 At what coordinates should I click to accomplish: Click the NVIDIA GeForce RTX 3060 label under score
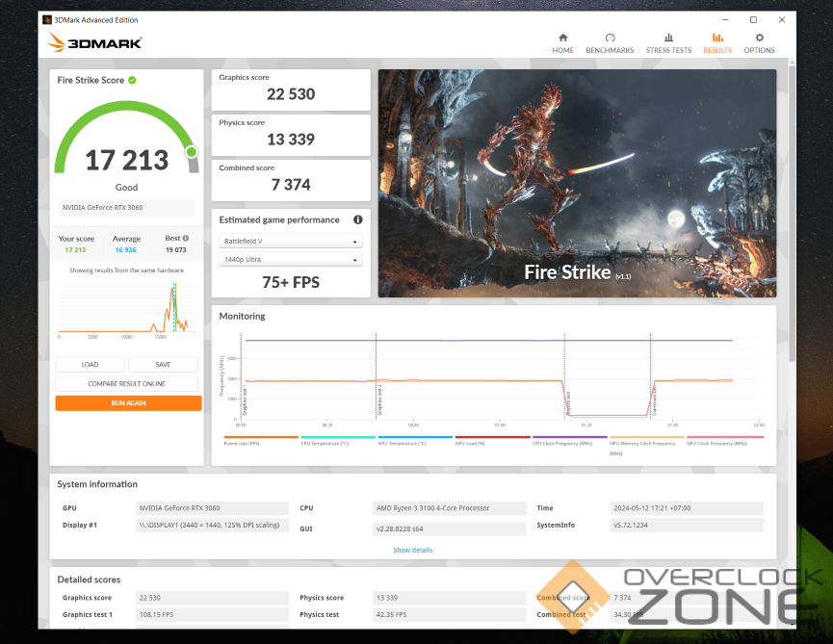(x=126, y=208)
